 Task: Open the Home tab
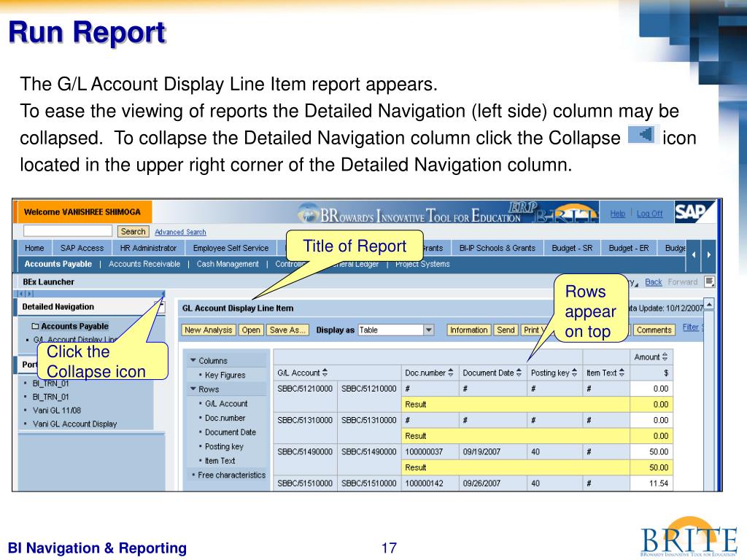[34, 248]
